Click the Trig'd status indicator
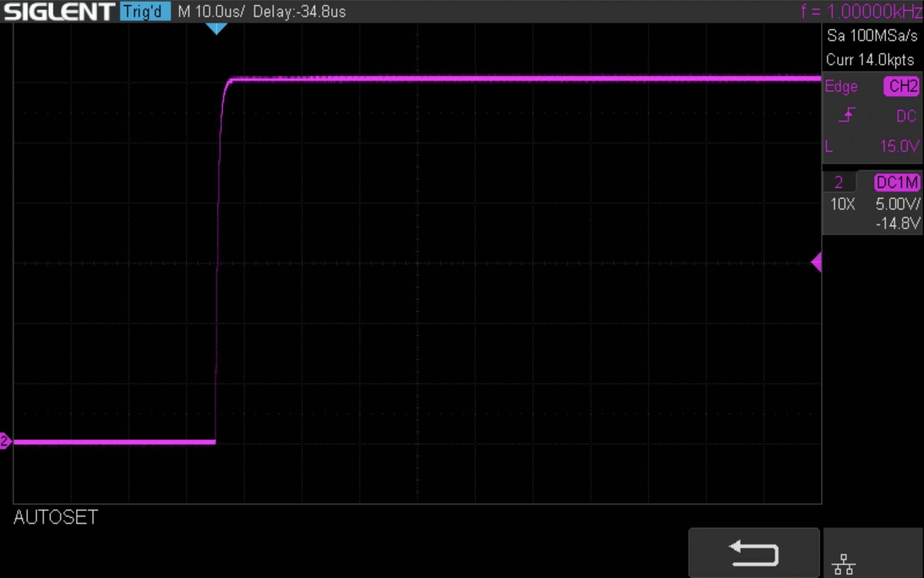The height and width of the screenshot is (578, 924). tap(145, 12)
